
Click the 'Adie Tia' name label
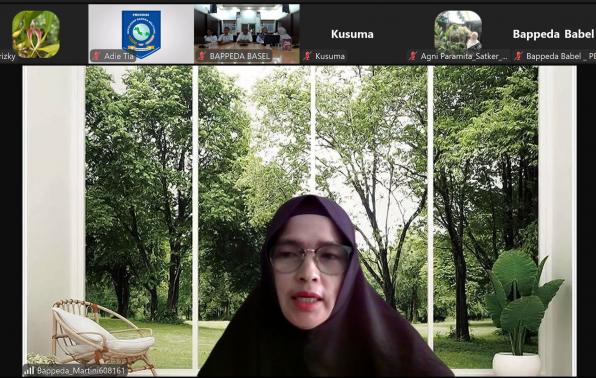119,56
